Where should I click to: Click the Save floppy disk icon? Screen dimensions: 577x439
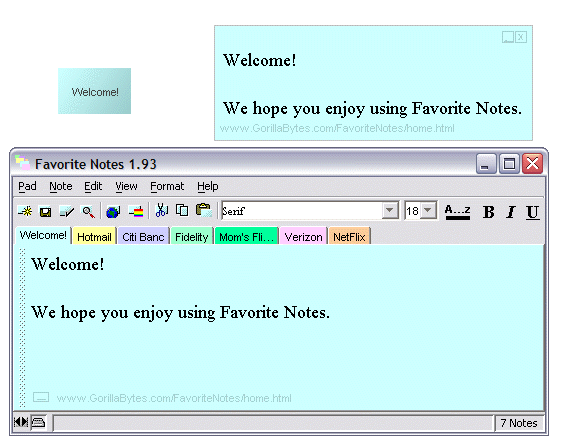point(46,212)
